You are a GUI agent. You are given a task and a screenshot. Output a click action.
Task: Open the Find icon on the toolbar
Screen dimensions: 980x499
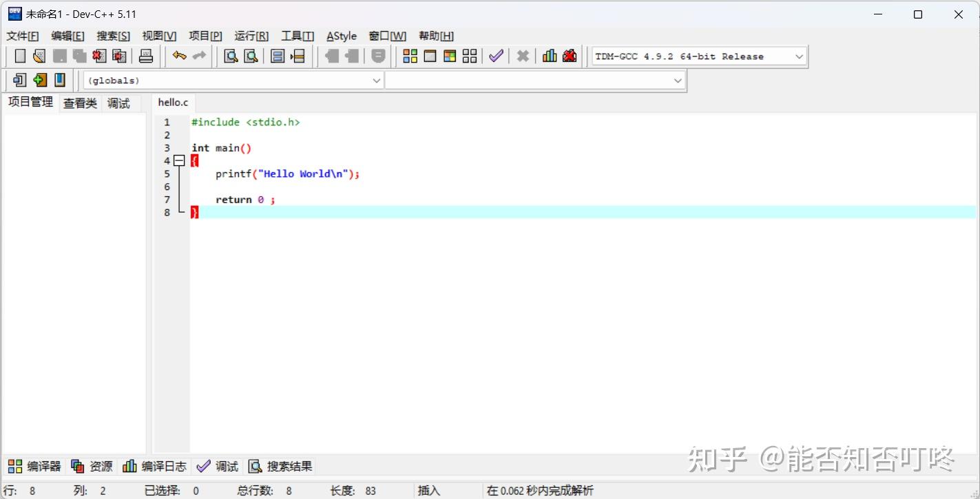pos(230,56)
